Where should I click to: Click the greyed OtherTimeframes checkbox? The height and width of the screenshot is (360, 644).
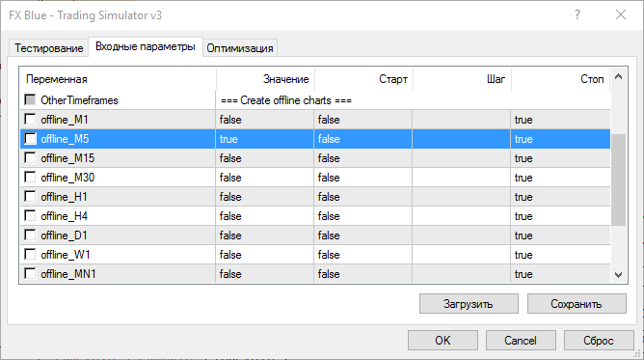tap(30, 99)
